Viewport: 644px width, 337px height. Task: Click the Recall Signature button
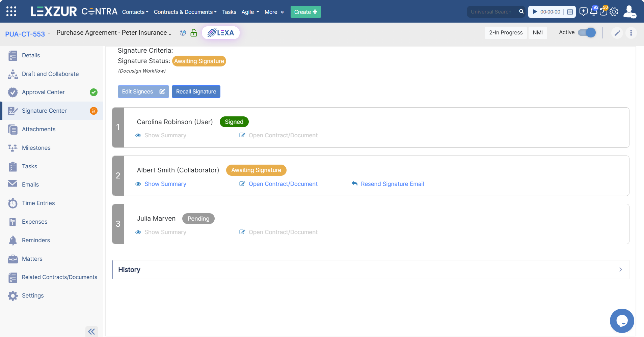[196, 91]
